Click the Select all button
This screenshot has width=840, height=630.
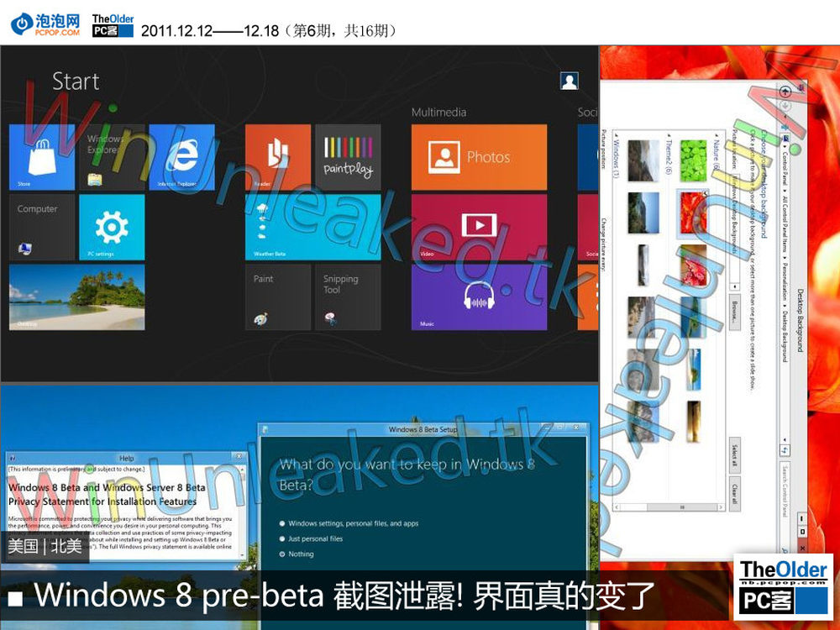734,456
